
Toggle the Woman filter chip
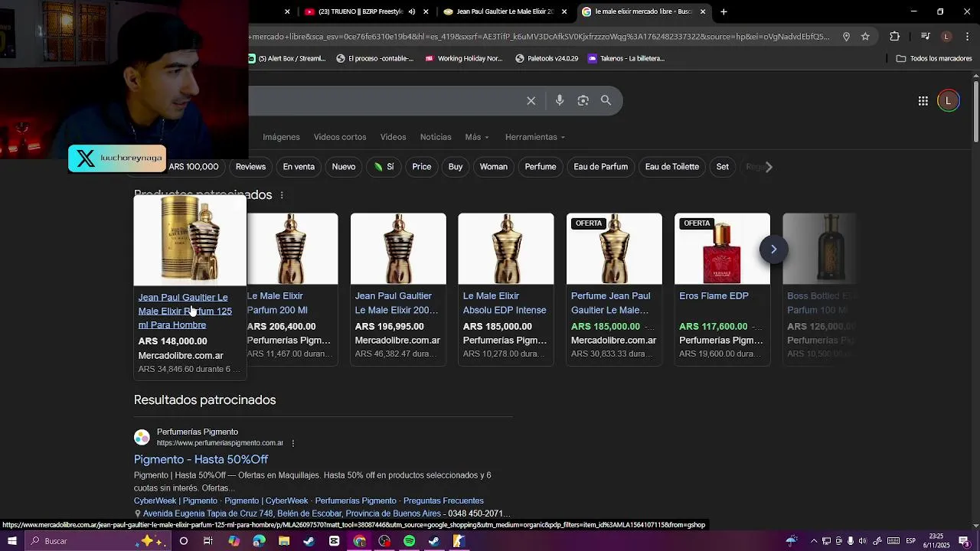pos(494,167)
